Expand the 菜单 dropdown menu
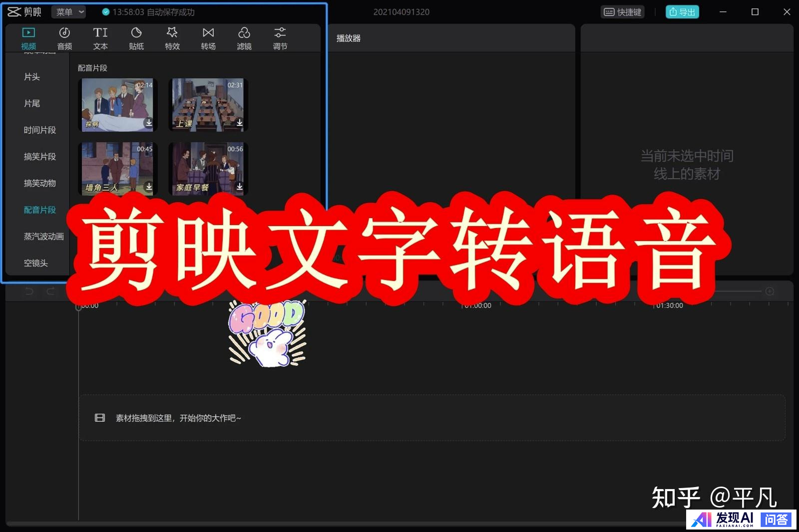 click(x=69, y=12)
